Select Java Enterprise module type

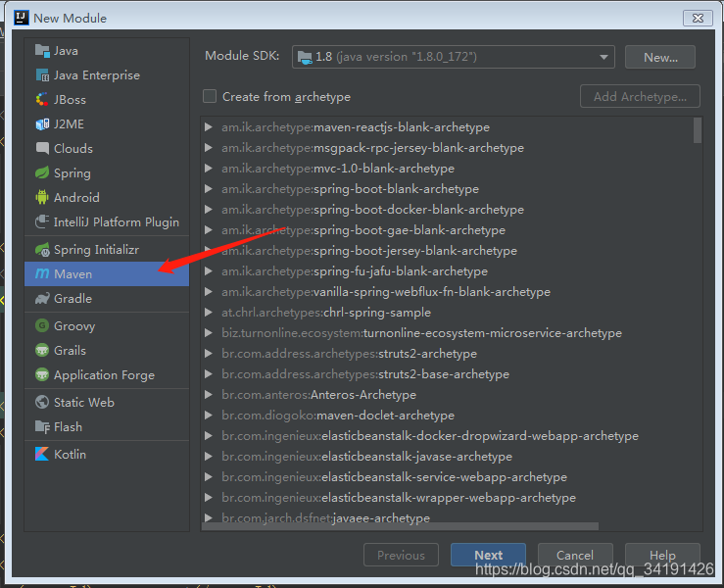[x=107, y=75]
